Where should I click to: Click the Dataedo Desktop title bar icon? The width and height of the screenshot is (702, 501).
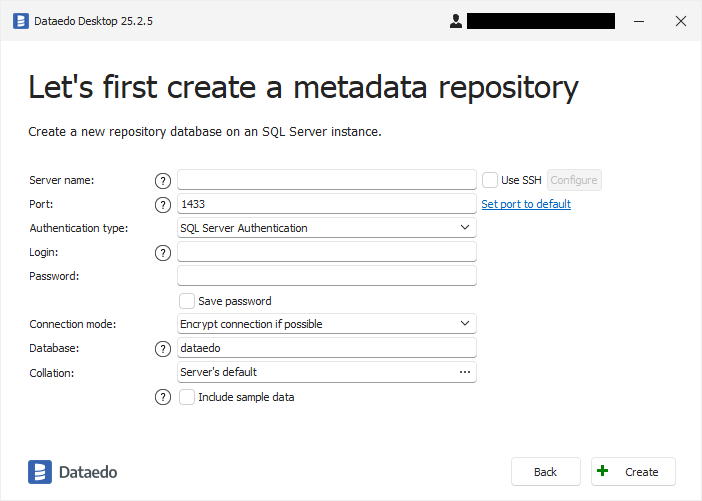(x=21, y=21)
